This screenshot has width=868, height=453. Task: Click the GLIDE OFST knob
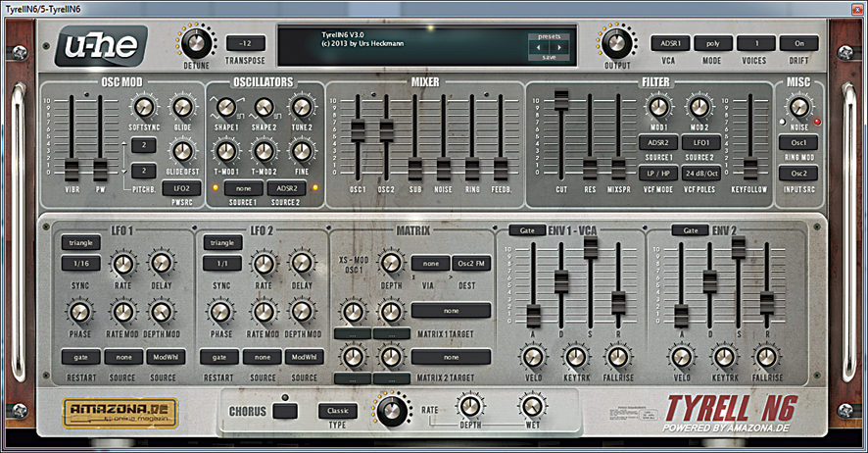182,151
